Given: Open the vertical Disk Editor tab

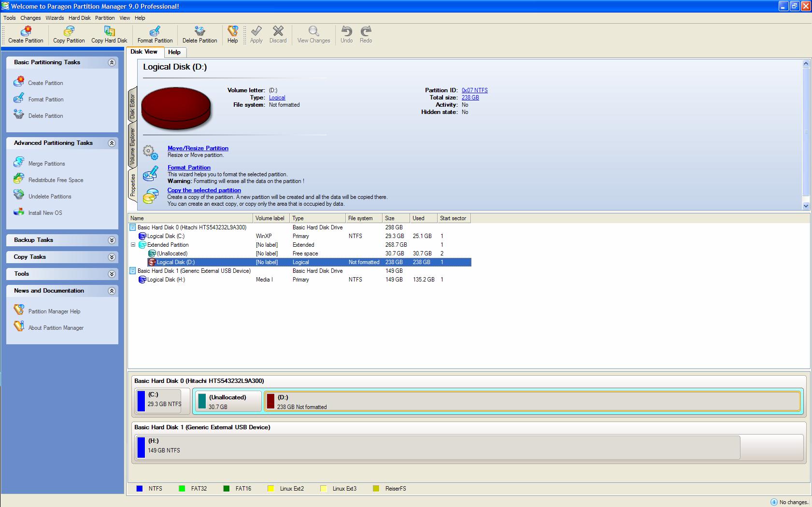Looking at the screenshot, I should click(x=132, y=105).
